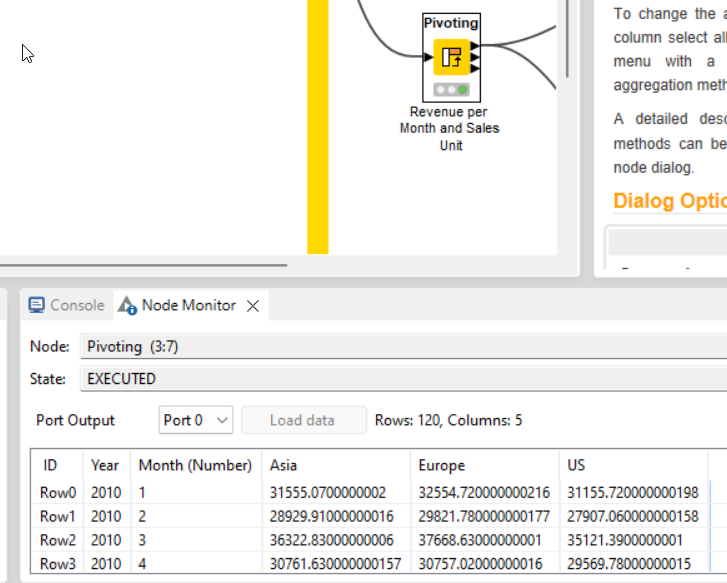The width and height of the screenshot is (727, 583).
Task: Open the Port 0 dropdown
Action: click(x=196, y=420)
